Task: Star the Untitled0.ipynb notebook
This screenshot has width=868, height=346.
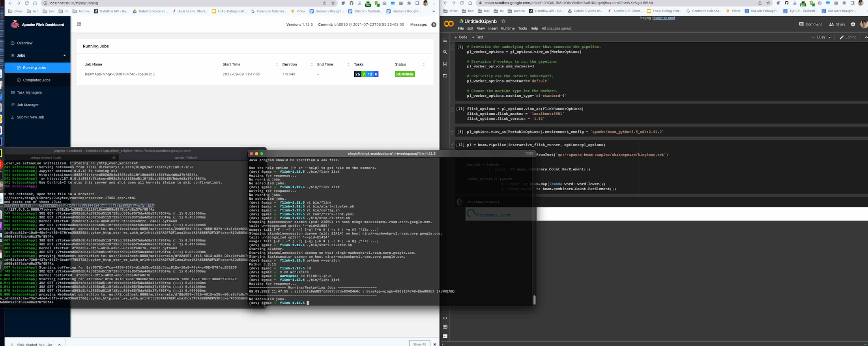Action: (503, 21)
